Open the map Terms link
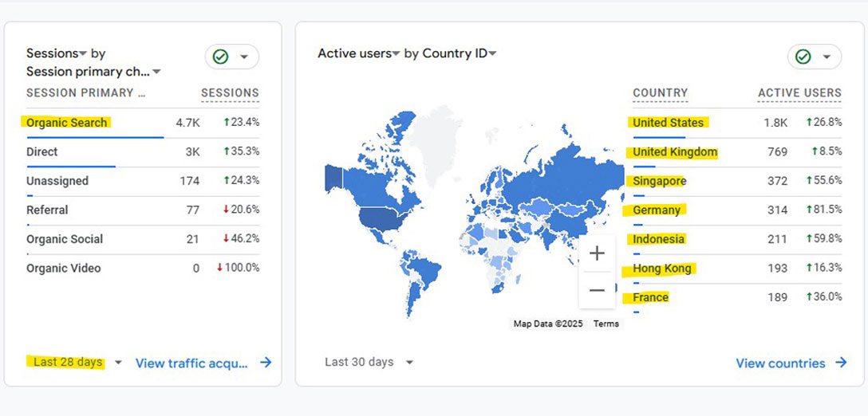Image resolution: width=868 pixels, height=416 pixels. click(606, 324)
